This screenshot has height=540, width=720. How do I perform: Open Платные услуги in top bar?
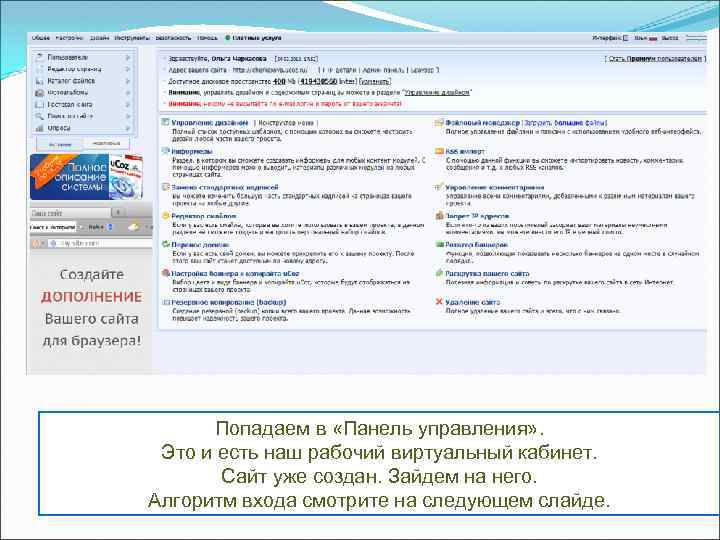pos(257,38)
